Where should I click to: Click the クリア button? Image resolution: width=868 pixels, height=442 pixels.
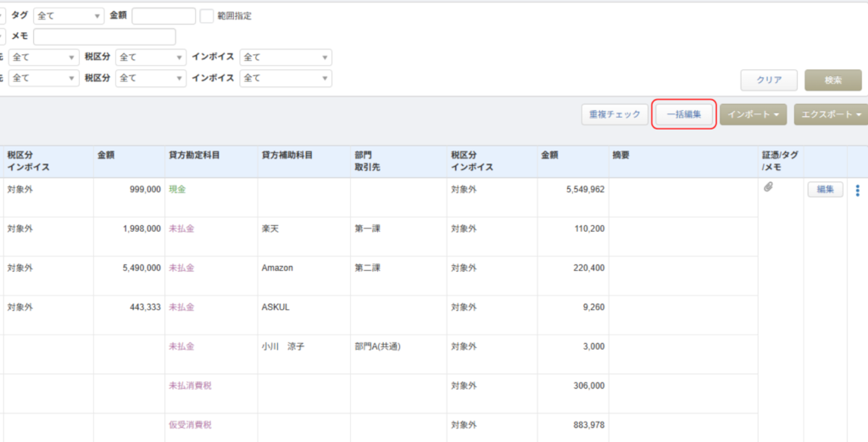(768, 80)
